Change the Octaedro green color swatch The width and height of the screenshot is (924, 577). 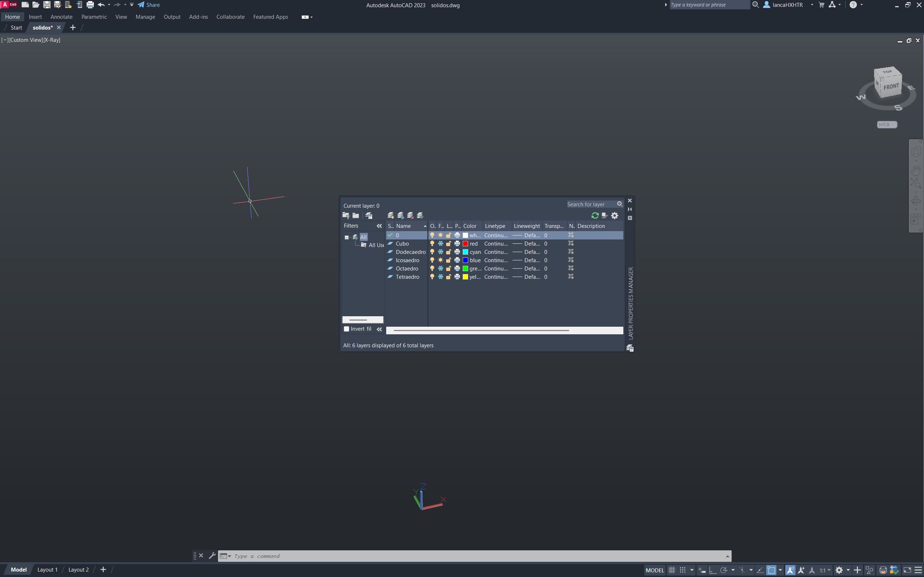(466, 269)
